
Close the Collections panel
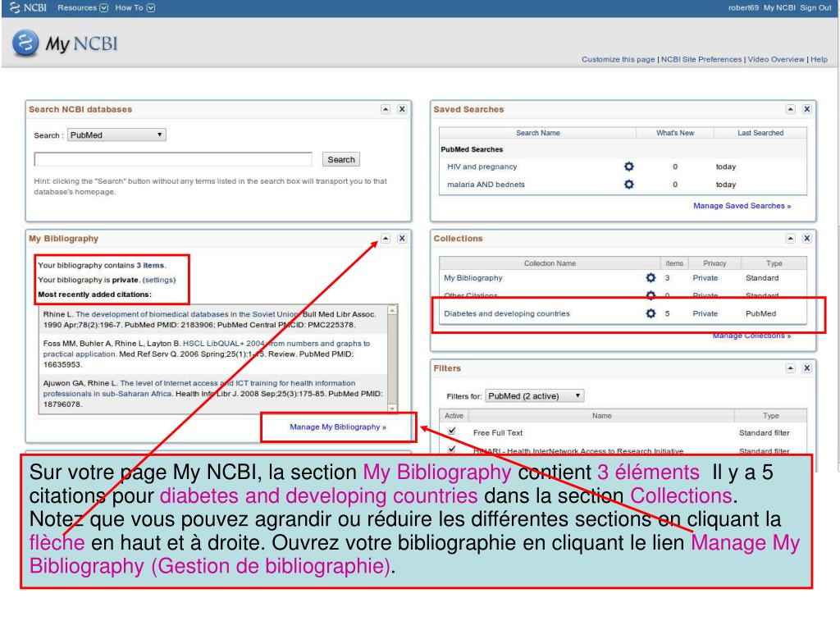(x=807, y=239)
